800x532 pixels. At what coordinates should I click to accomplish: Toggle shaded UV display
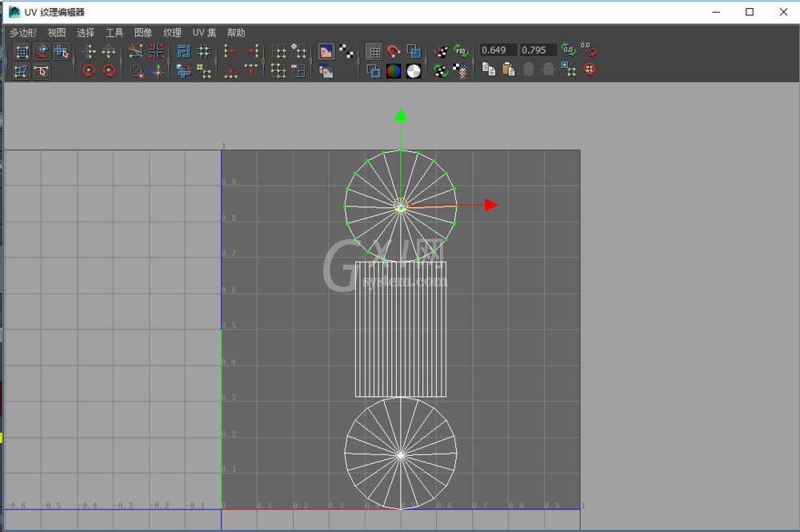[414, 51]
